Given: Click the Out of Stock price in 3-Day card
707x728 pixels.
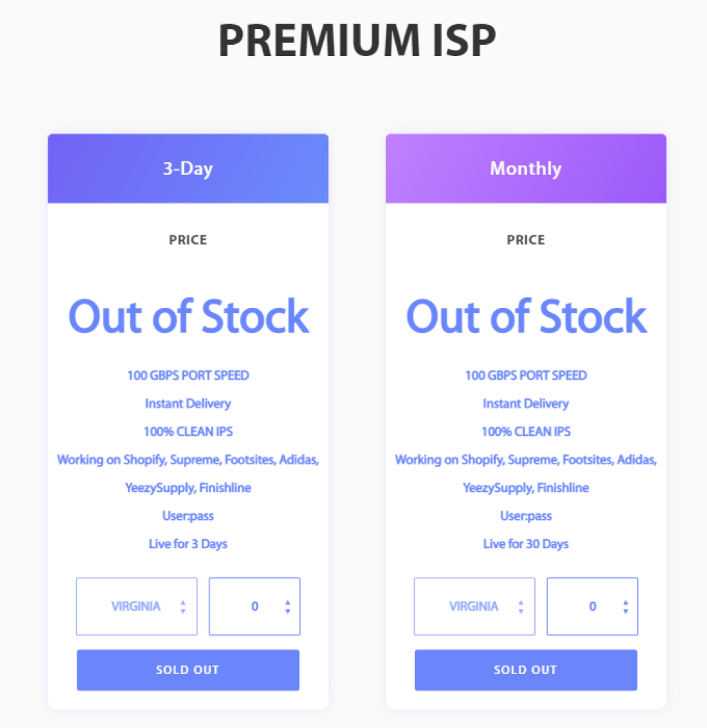Looking at the screenshot, I should (188, 316).
